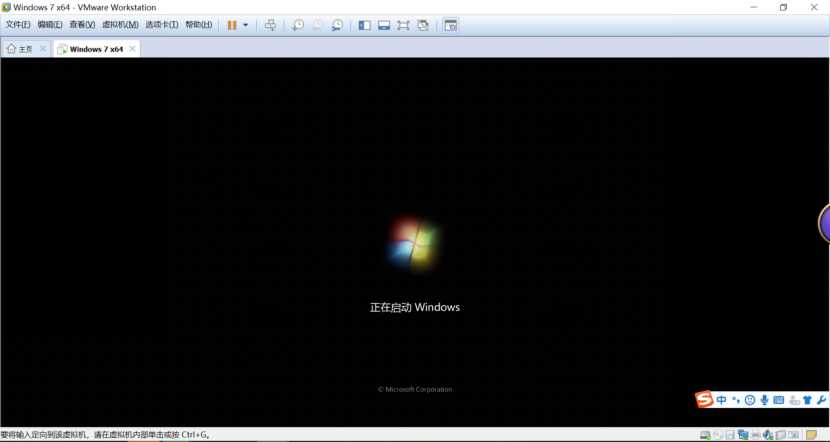Image resolution: width=830 pixels, height=442 pixels.
Task: Restore down the VMware window
Action: (x=783, y=7)
